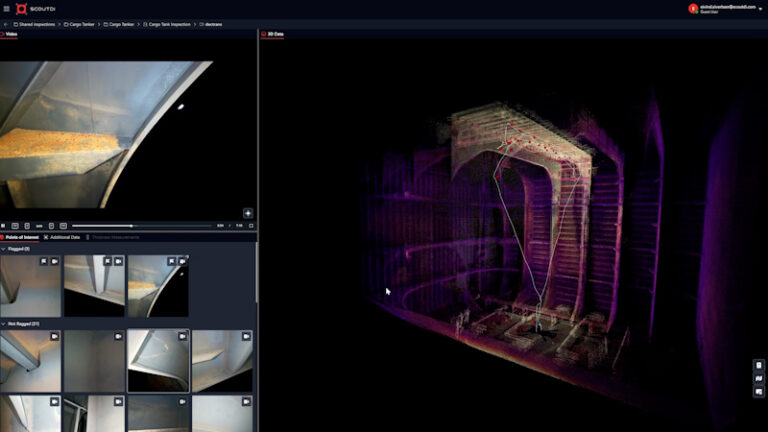Open the hamburger menu

pyautogui.click(x=6, y=9)
